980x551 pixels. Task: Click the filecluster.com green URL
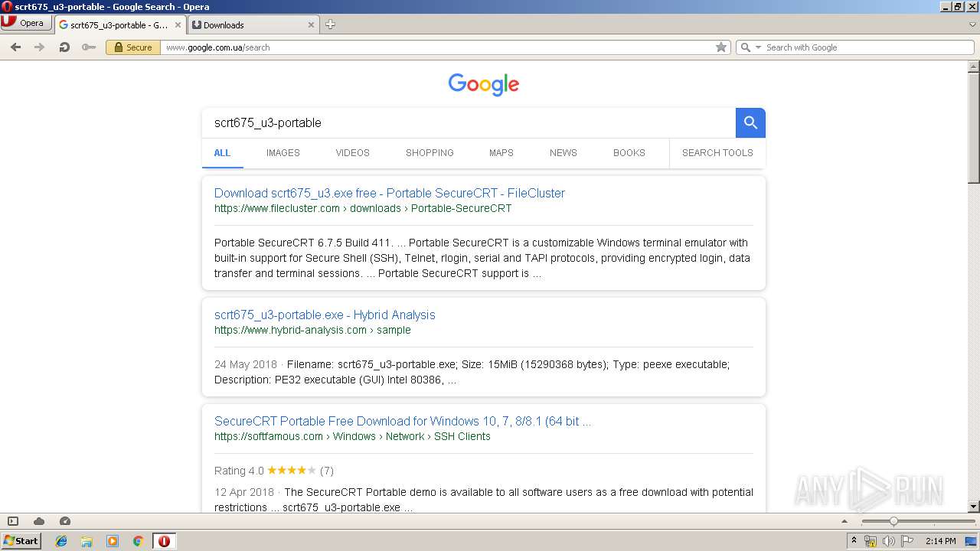363,208
